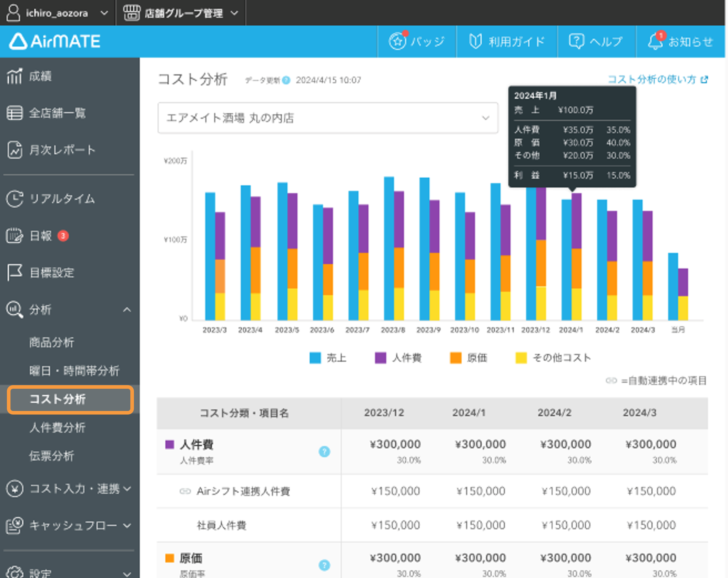The width and height of the screenshot is (728, 578).
Task: Expand the 店舗グループ管理 dropdown arrow
Action: (x=234, y=13)
